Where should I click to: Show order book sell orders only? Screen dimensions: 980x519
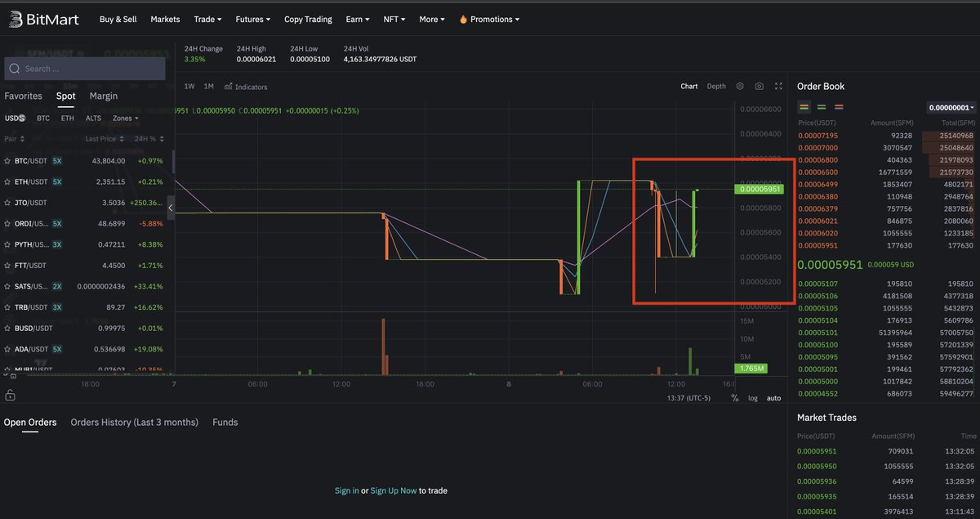click(x=839, y=107)
